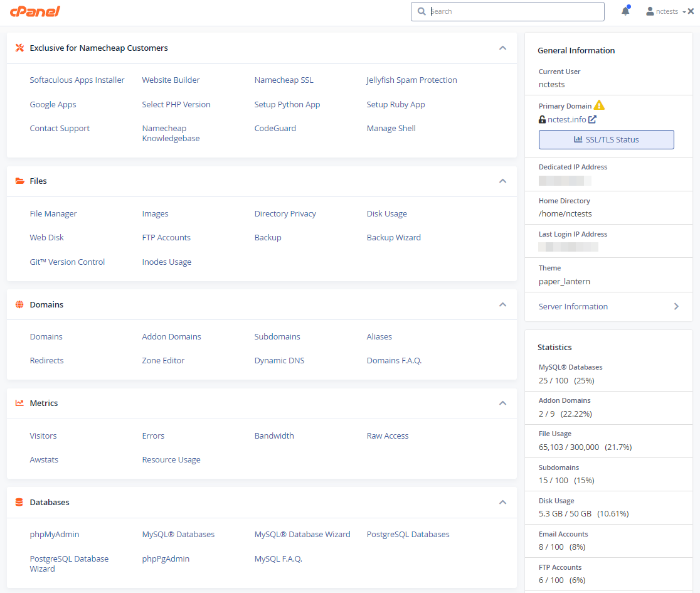Click Disk Usage value 5.3 GB / 50 GB
The height and width of the screenshot is (593, 700).
click(x=565, y=513)
